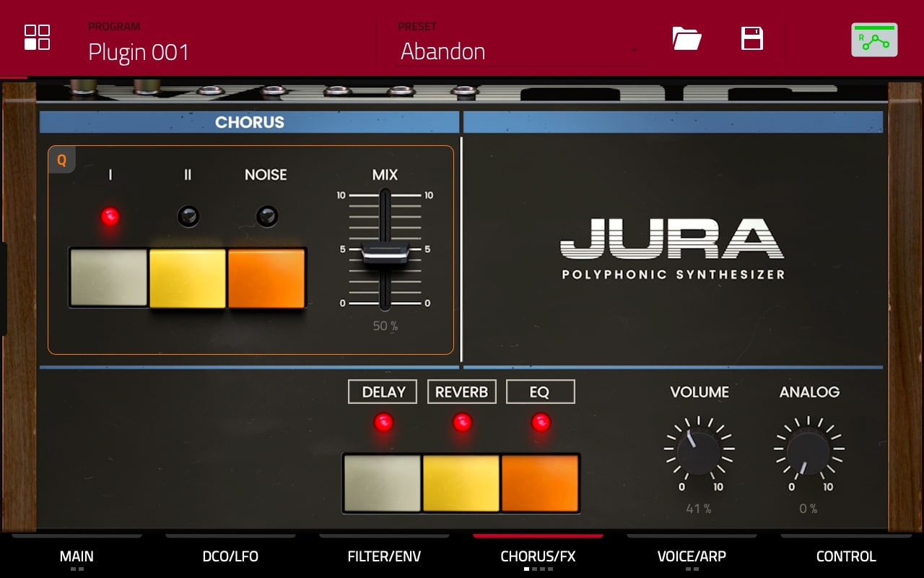924x578 pixels.
Task: Click the orange Q-Link badge in Chorus section
Action: [x=61, y=160]
